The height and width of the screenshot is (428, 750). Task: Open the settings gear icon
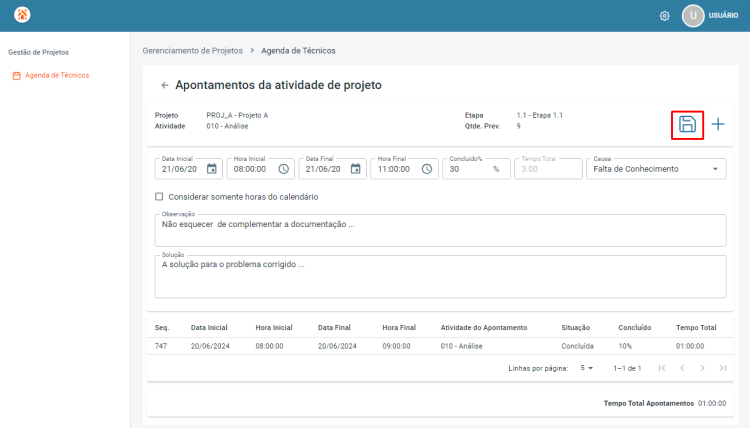pos(664,16)
